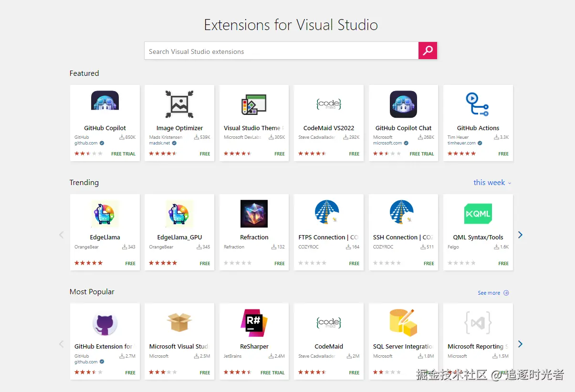
Task: Open the EdgeLlama title
Action: 105,237
